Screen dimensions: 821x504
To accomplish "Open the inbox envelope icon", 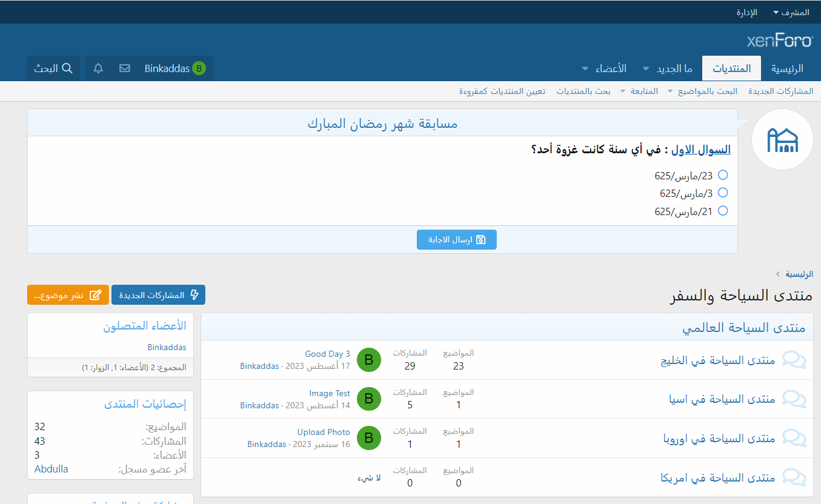I will (x=125, y=68).
